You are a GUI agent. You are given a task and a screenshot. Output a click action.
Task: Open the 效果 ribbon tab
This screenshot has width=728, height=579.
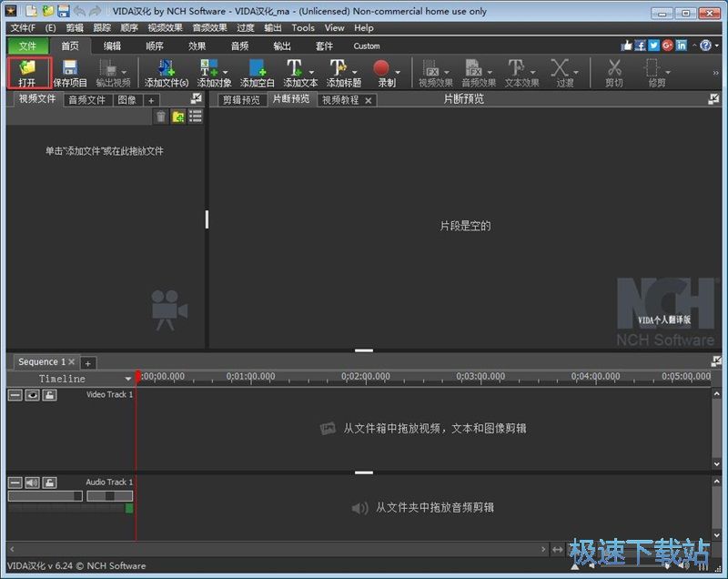click(197, 46)
